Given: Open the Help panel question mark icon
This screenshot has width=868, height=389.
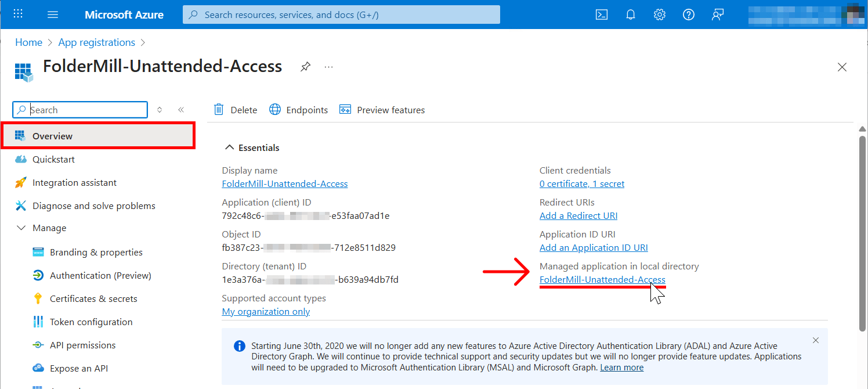Looking at the screenshot, I should coord(688,14).
